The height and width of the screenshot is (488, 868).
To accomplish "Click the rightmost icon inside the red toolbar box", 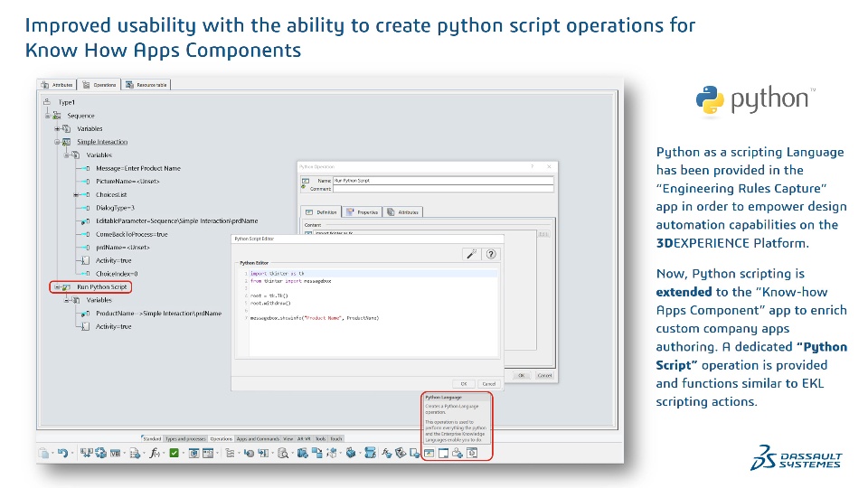I will (x=472, y=453).
